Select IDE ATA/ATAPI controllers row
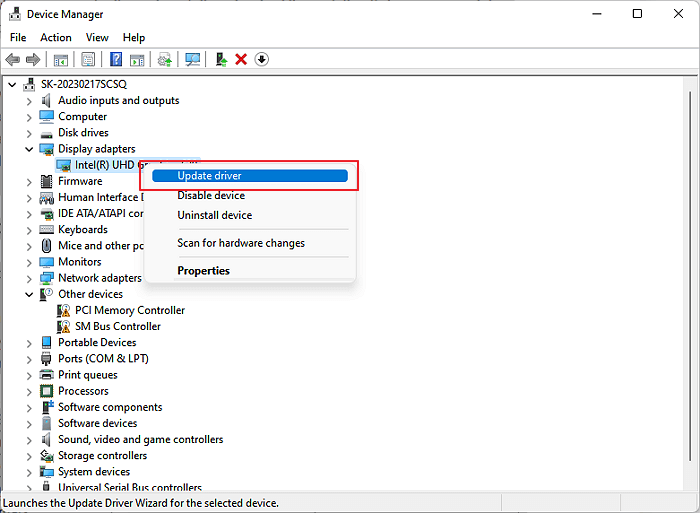 tap(92, 213)
